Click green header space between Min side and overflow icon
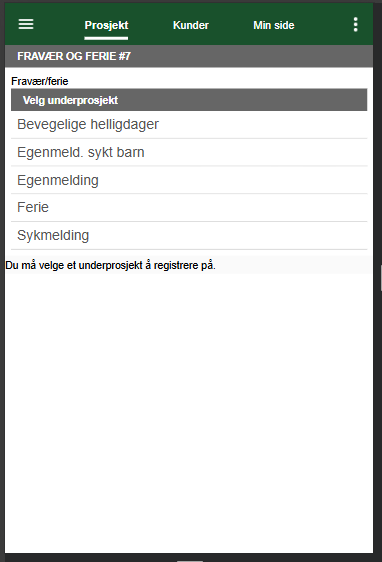The height and width of the screenshot is (562, 382). pos(323,24)
